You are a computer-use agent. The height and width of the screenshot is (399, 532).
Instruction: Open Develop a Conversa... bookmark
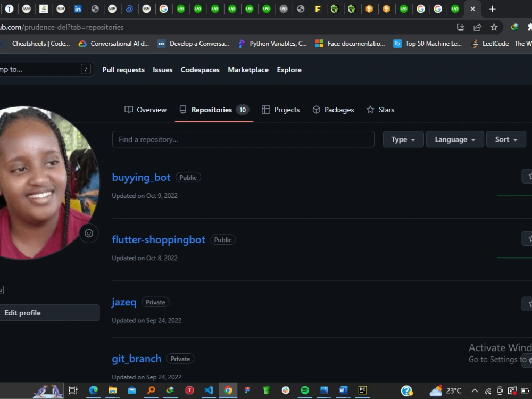click(194, 44)
